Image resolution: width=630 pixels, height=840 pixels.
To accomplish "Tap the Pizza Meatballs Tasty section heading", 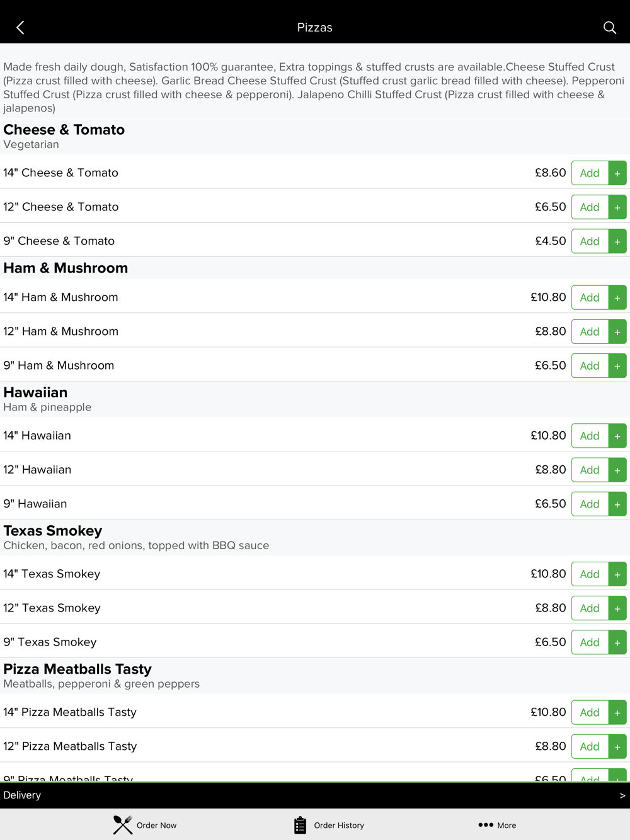I will 77,669.
